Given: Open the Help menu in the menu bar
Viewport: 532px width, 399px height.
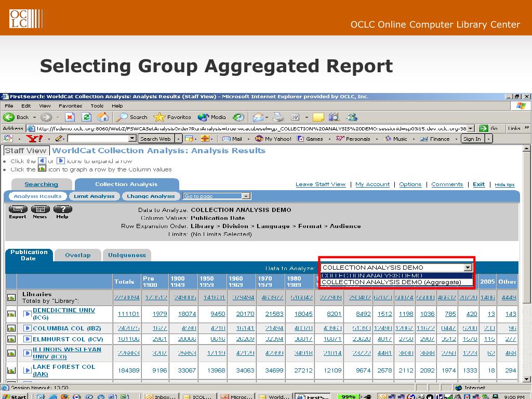Looking at the screenshot, I should click(x=117, y=106).
